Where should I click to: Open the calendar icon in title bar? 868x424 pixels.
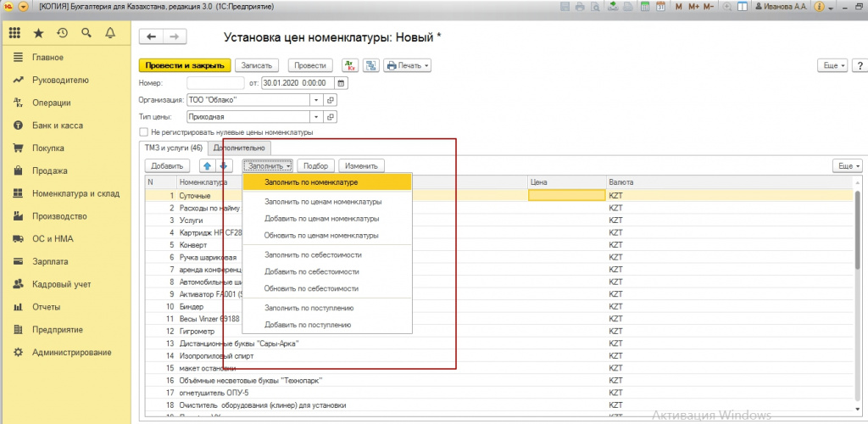660,7
